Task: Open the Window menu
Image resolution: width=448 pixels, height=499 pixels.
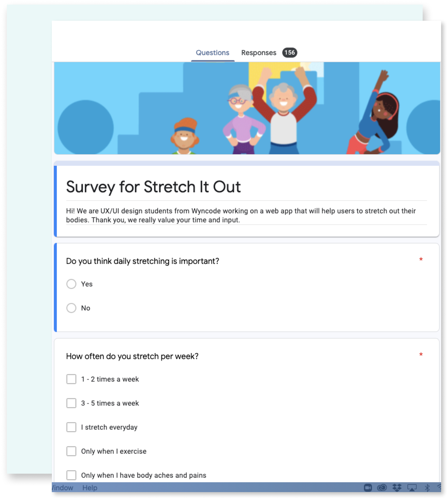Action: (x=63, y=488)
